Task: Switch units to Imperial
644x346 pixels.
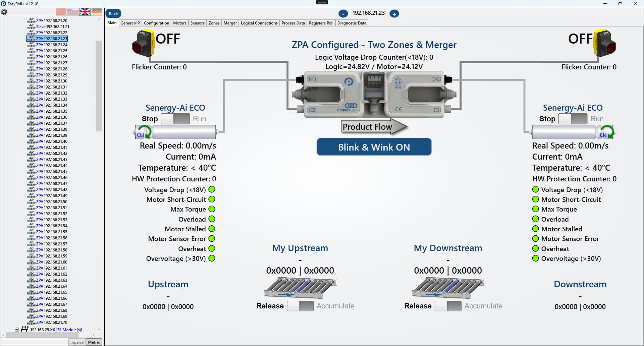Action: tap(77, 342)
